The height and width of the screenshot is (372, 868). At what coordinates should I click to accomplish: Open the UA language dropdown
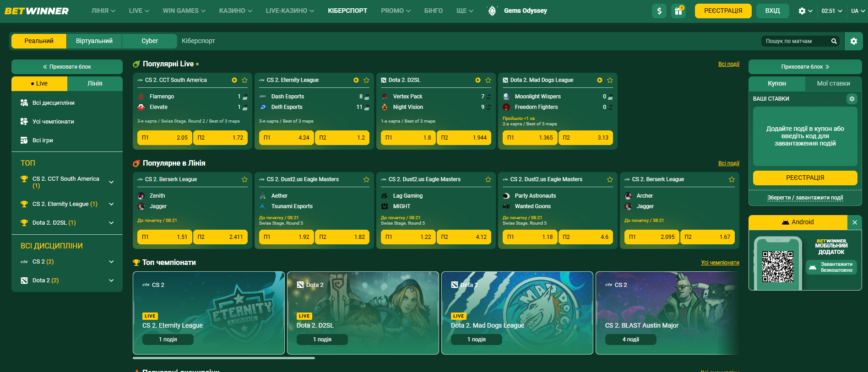click(857, 11)
